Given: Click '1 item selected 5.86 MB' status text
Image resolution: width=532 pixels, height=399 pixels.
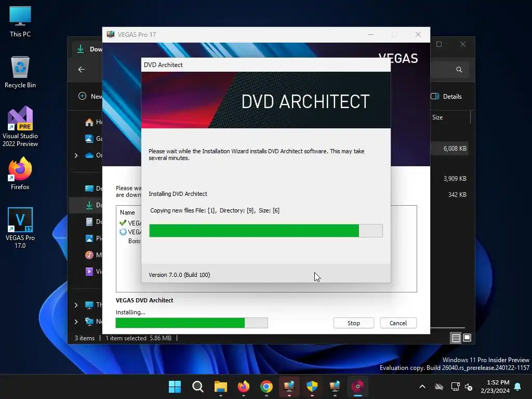Looking at the screenshot, I should pyautogui.click(x=138, y=338).
